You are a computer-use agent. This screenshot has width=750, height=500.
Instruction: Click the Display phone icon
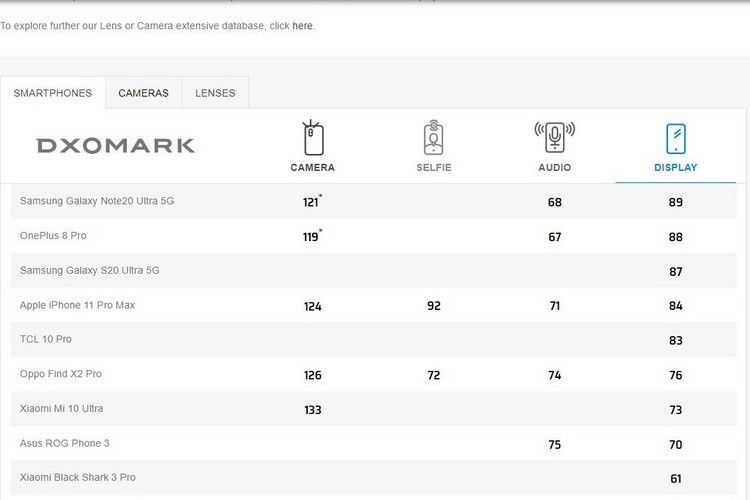tap(676, 139)
